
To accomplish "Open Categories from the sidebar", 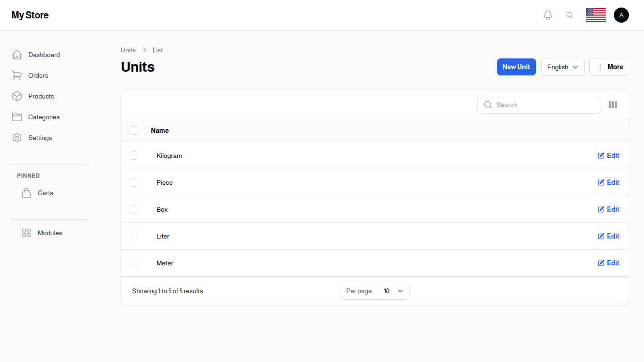I will [x=44, y=117].
